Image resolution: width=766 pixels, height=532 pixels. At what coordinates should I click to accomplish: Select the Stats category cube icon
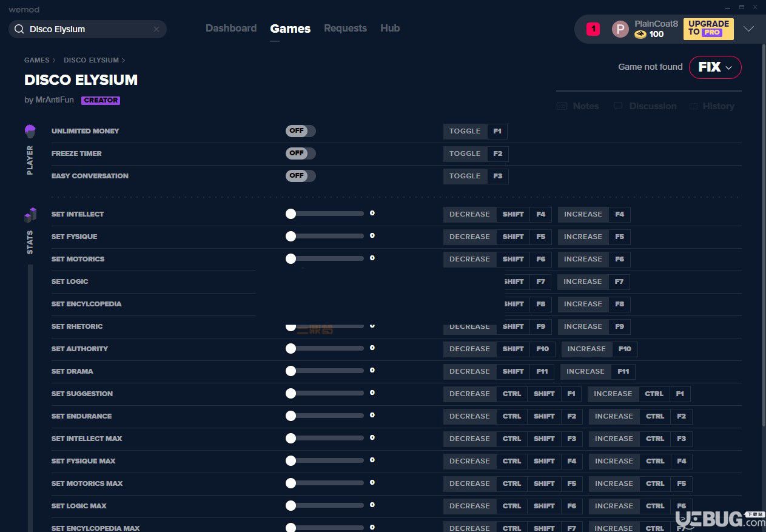30,215
